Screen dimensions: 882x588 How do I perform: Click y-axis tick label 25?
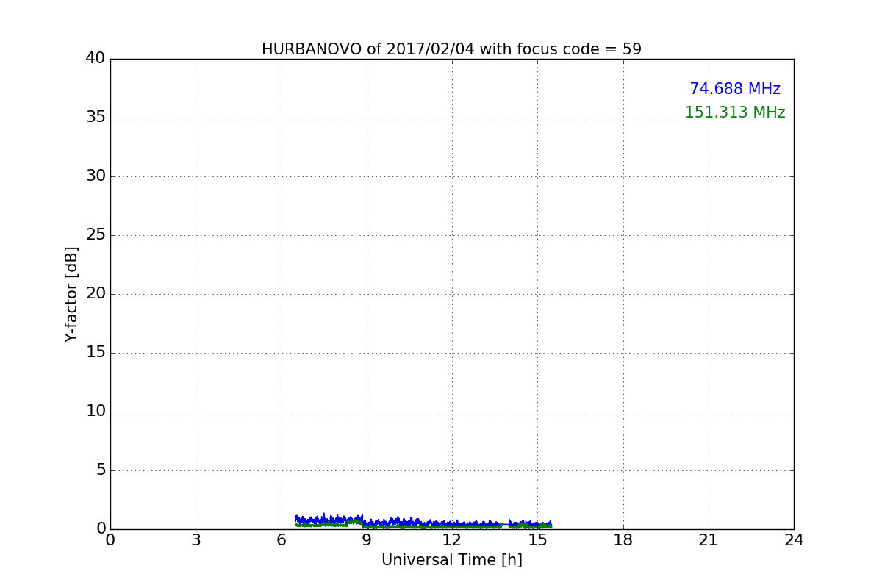click(x=96, y=235)
